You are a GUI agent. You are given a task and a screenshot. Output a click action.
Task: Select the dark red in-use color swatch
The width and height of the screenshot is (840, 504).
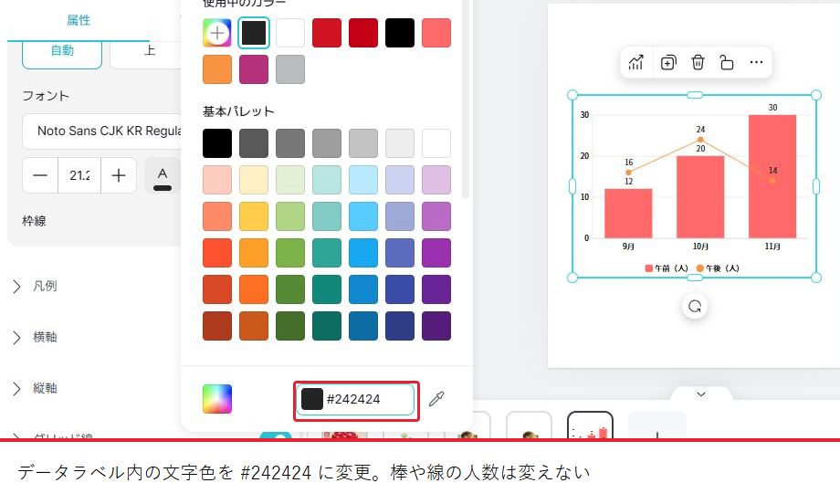363,33
